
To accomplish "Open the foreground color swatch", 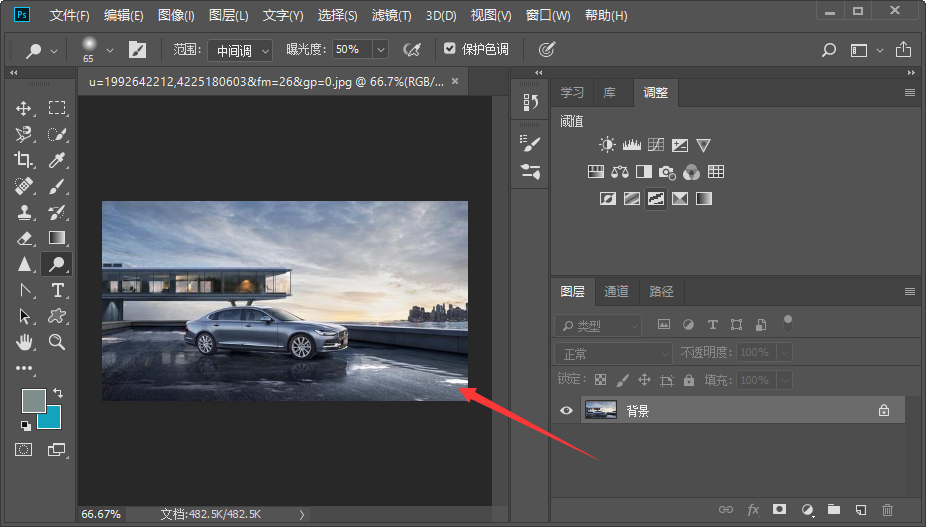I will pyautogui.click(x=32, y=400).
